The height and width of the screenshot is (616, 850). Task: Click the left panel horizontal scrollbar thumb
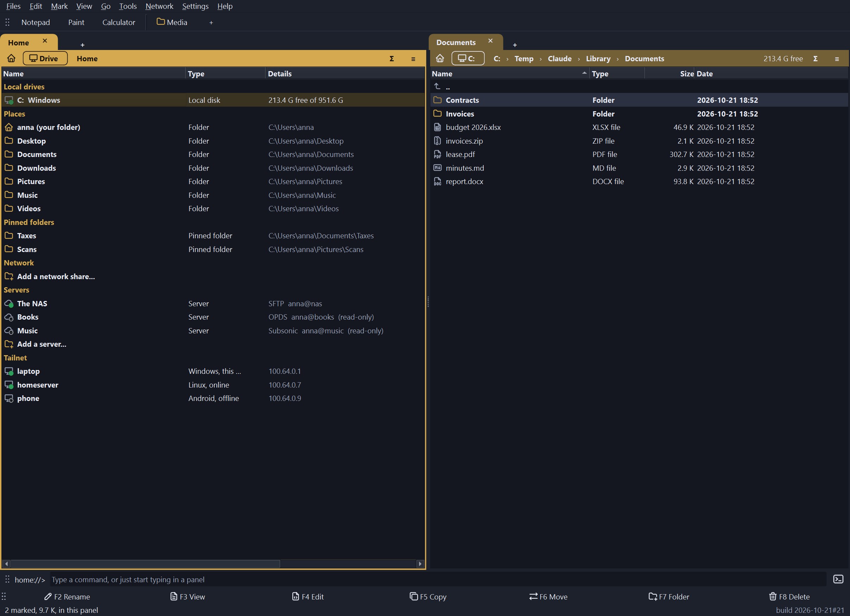pyautogui.click(x=145, y=564)
